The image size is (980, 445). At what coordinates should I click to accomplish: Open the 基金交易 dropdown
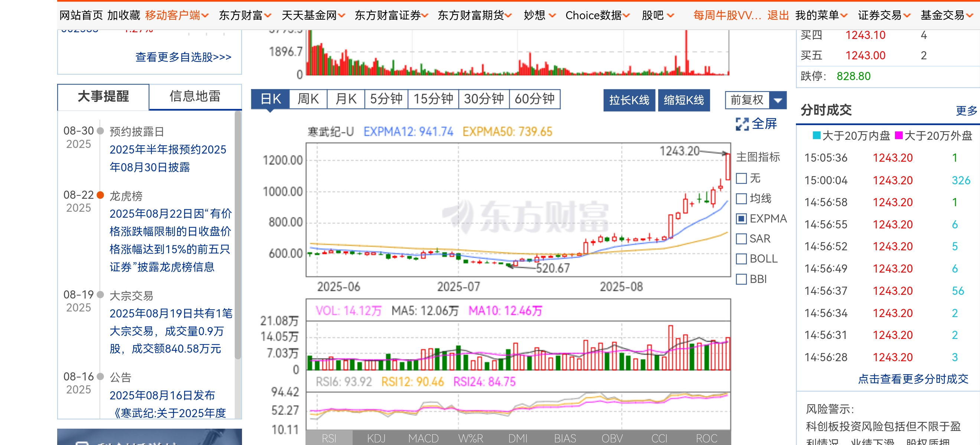tap(969, 16)
